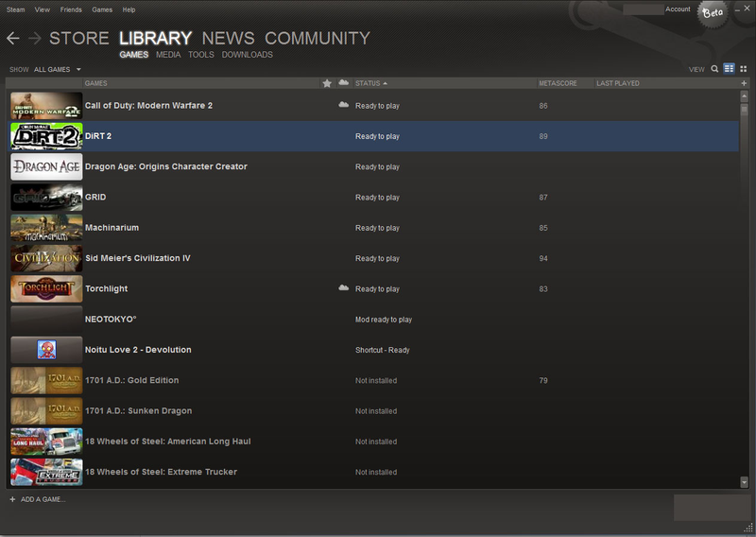Sort by the METASCORE column header
The width and height of the screenshot is (756, 537).
[558, 83]
